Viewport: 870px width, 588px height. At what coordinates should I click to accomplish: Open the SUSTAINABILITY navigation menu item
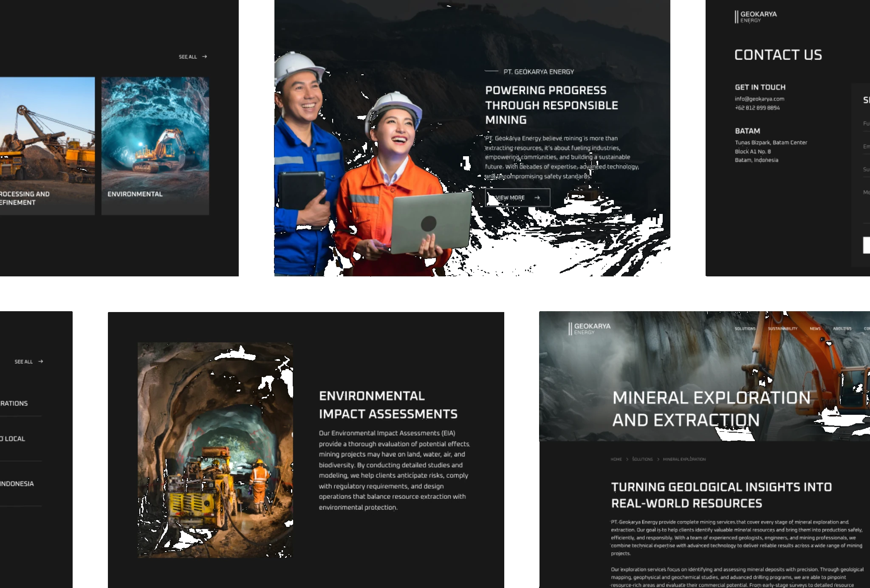tap(782, 329)
